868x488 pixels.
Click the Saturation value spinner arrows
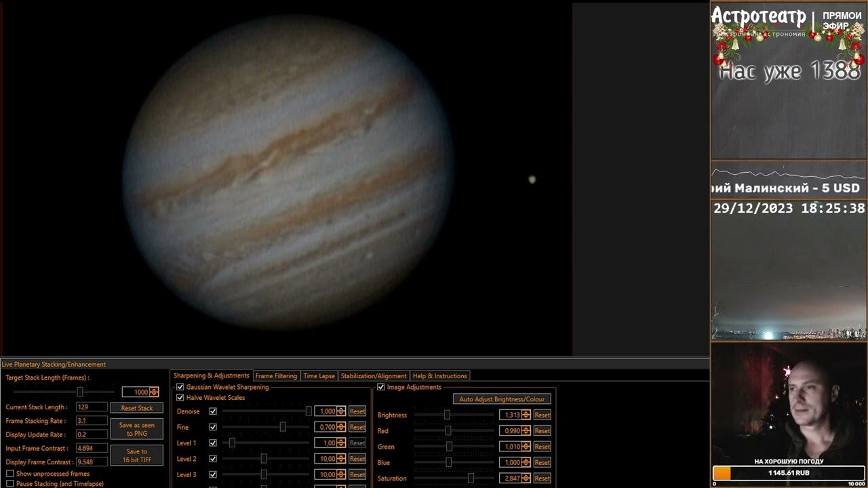tap(526, 478)
